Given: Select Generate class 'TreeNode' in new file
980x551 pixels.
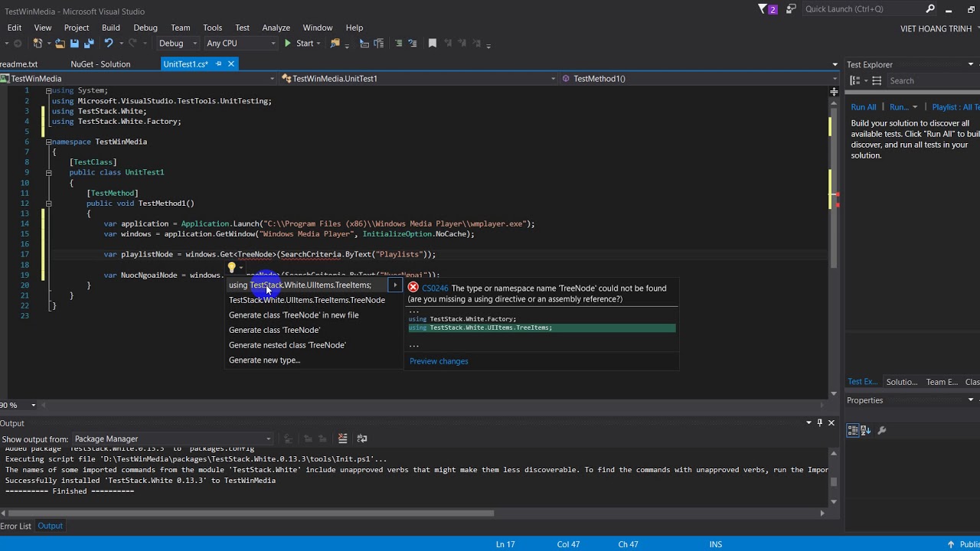Looking at the screenshot, I should (294, 315).
